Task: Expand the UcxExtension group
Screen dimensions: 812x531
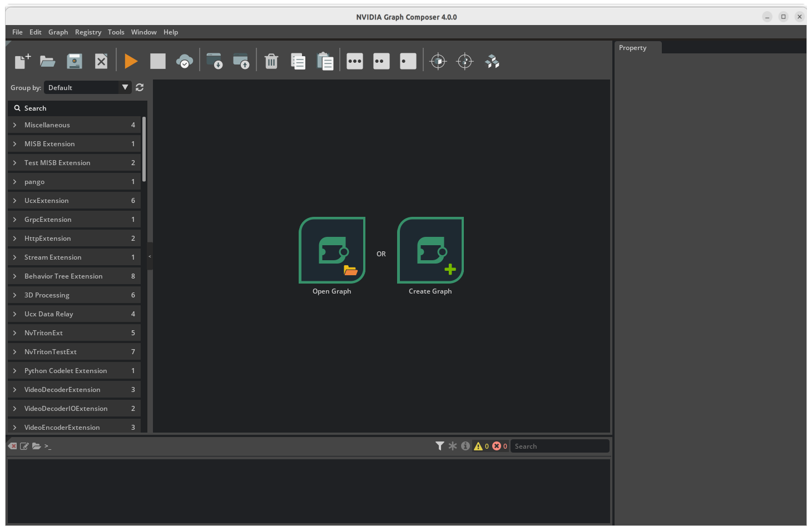Action: tap(74, 201)
